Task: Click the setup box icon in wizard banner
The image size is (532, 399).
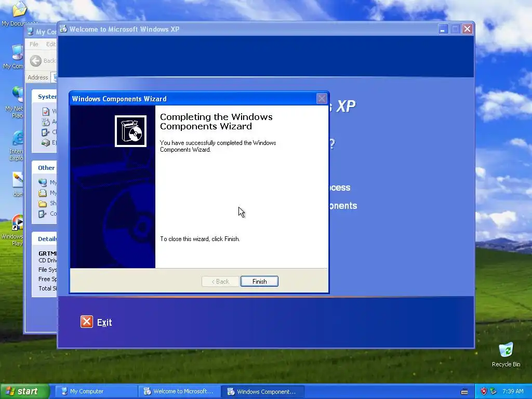Action: 130,131
